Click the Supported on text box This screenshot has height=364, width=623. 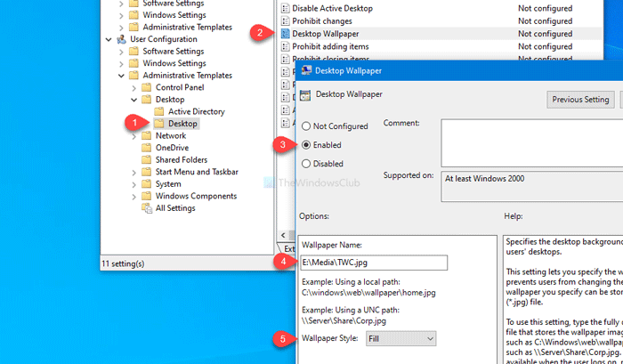532,186
